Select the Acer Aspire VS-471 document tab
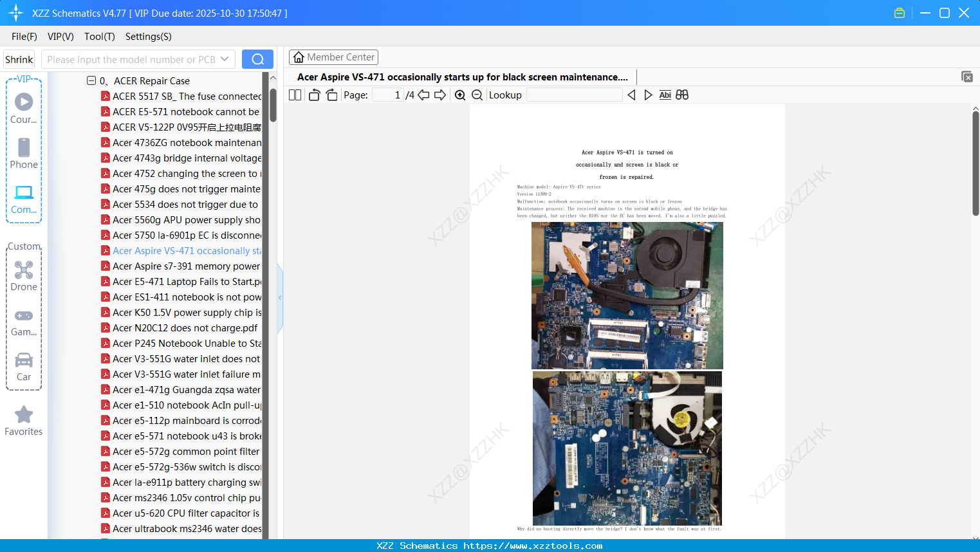This screenshot has width=980, height=552. click(x=463, y=77)
